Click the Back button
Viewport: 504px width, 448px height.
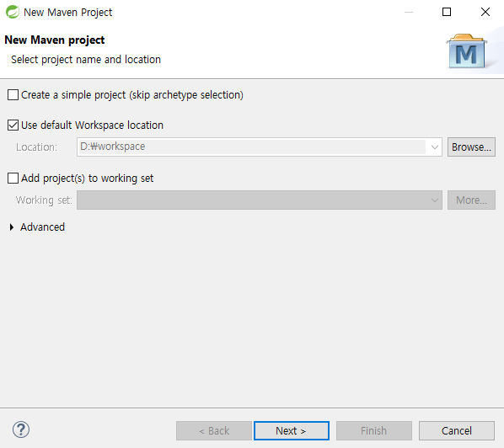(x=214, y=430)
